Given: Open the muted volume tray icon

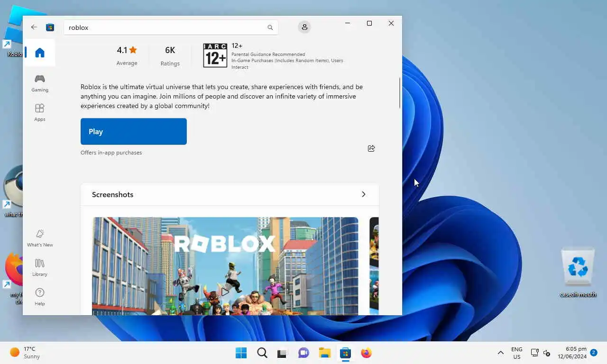Looking at the screenshot, I should [547, 353].
